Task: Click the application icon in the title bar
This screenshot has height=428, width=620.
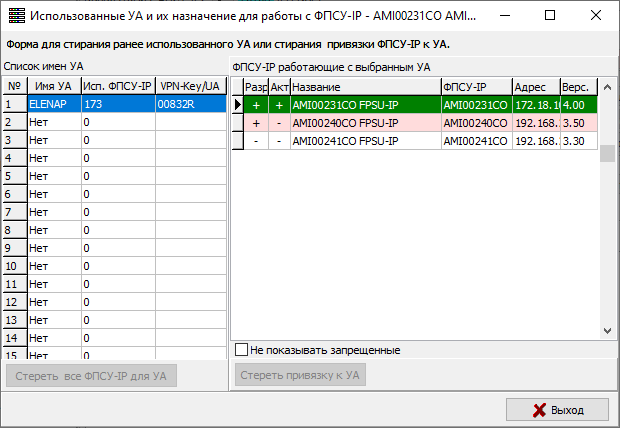Action: coord(16,17)
